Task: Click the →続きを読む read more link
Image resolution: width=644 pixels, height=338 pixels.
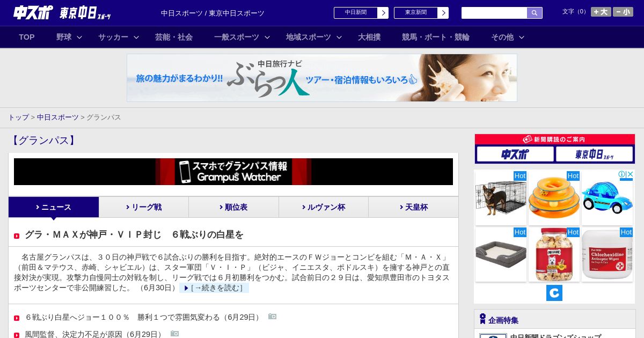Action: tap(214, 288)
